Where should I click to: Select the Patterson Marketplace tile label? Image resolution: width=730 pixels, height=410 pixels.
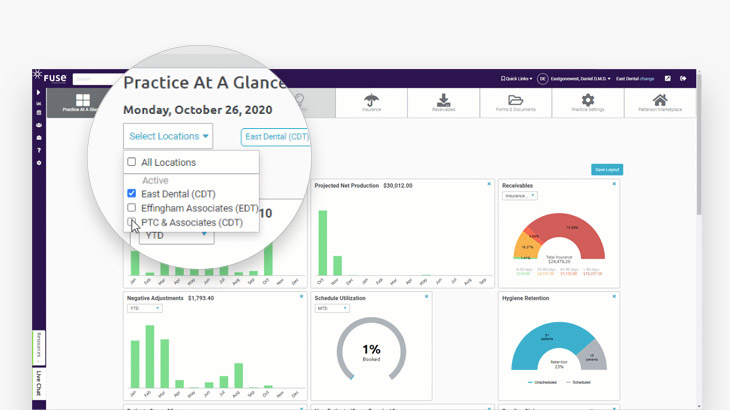pos(660,110)
